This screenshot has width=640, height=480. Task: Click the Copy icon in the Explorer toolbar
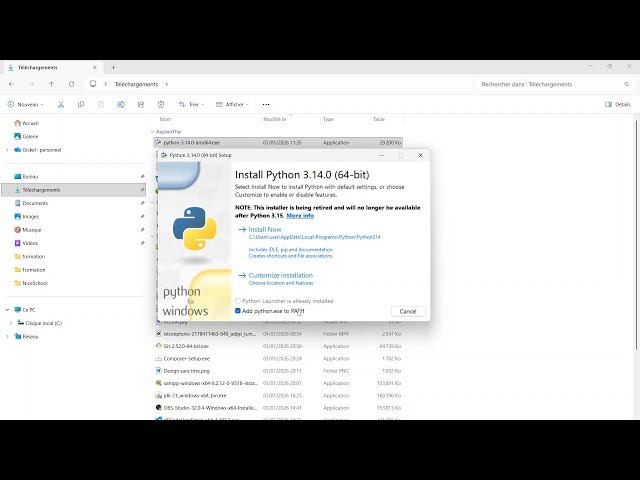(x=81, y=104)
